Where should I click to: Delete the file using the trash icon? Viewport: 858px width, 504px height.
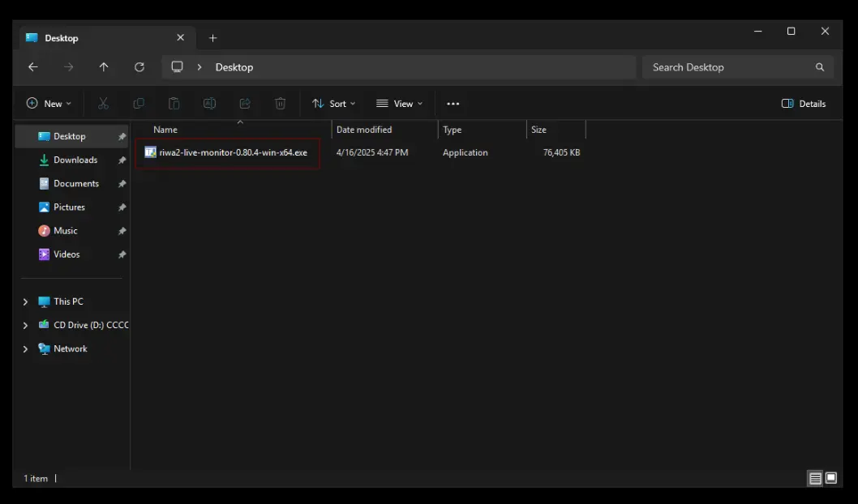click(x=280, y=103)
